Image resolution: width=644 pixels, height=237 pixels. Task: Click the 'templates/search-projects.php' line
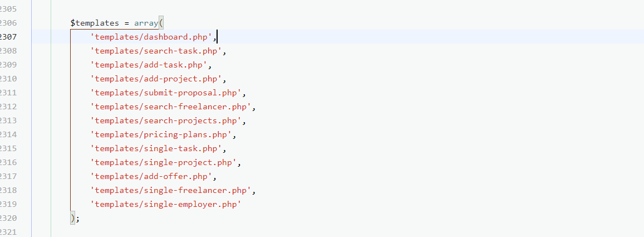[166, 121]
